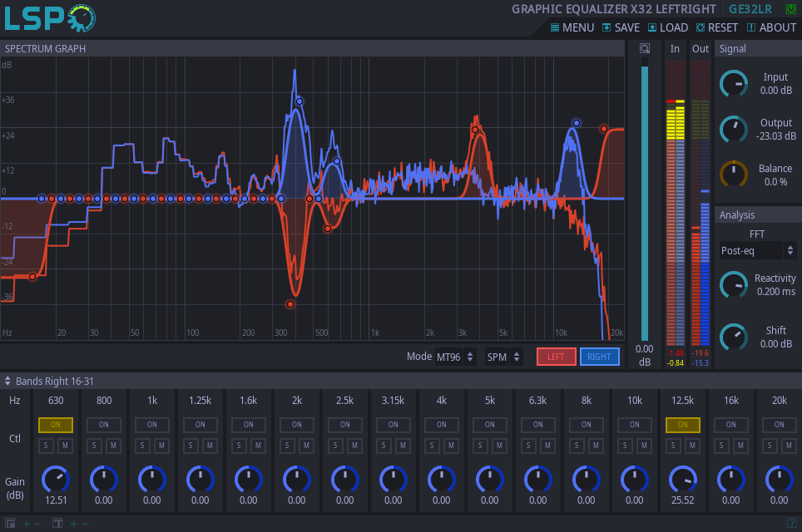Click the red EQ point at top of 3k peak
The width and height of the screenshot is (802, 532).
click(x=475, y=130)
